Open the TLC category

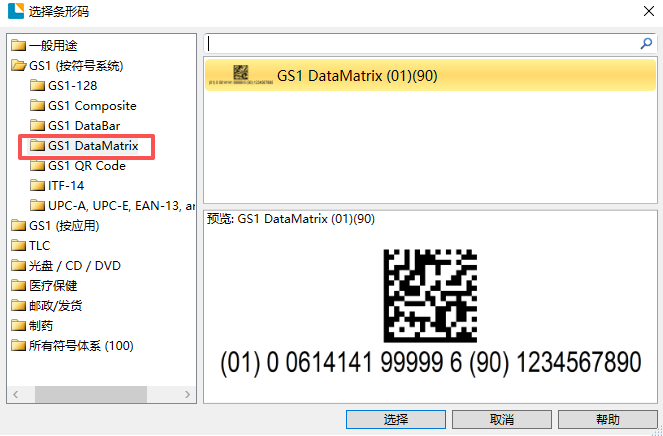39,246
